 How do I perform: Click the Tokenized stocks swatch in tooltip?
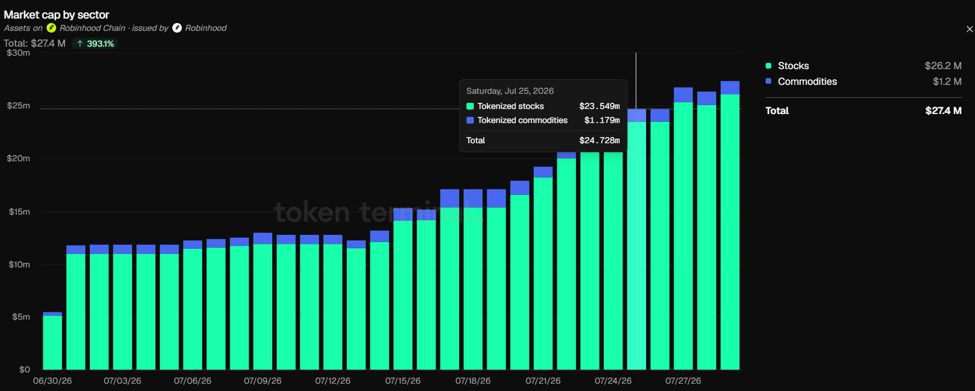[470, 106]
